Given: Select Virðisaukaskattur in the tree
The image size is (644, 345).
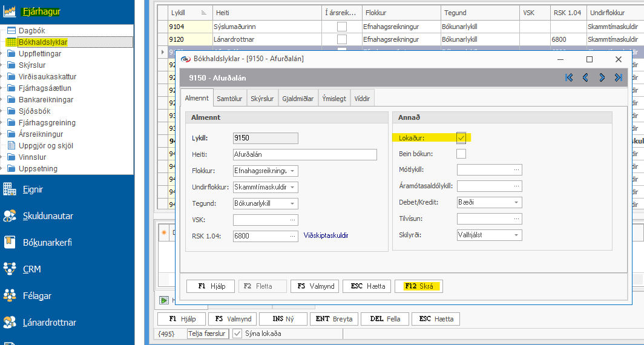Looking at the screenshot, I should pyautogui.click(x=48, y=76).
